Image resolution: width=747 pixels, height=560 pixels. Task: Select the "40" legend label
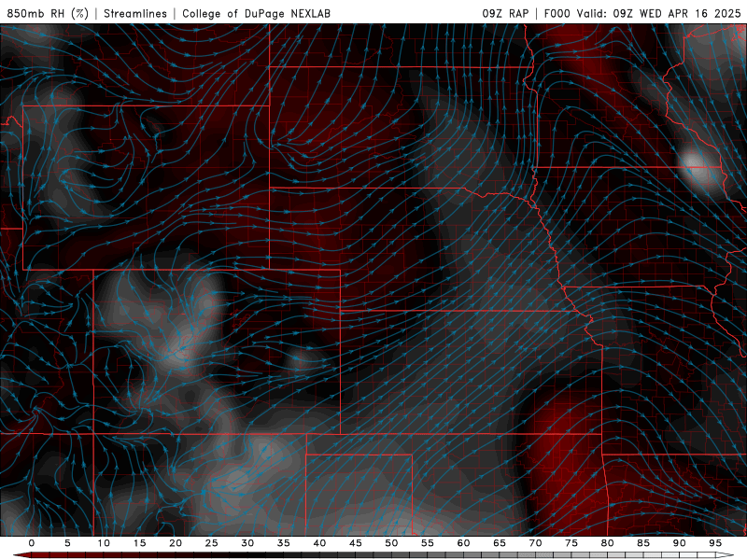pyautogui.click(x=319, y=543)
